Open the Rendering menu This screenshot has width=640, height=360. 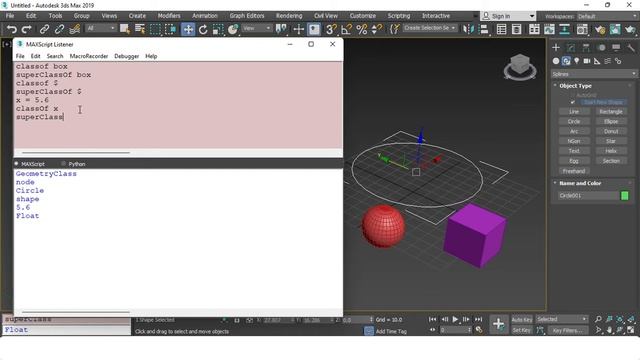point(289,16)
